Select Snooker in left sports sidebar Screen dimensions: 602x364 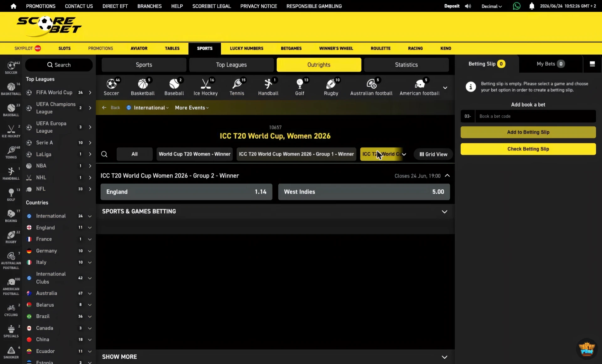pos(11,352)
